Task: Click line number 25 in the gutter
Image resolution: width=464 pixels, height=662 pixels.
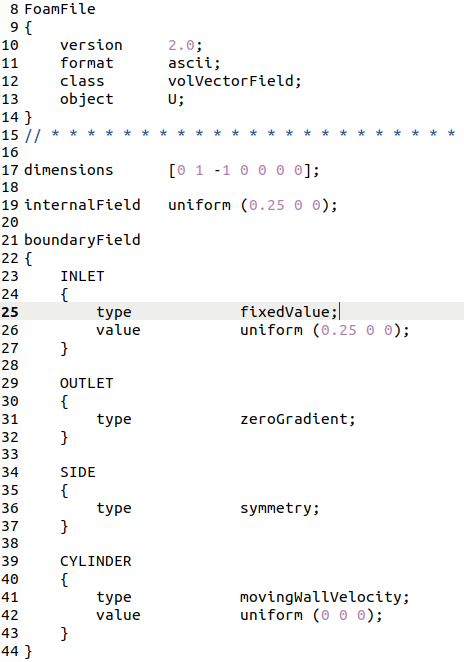Action: tap(10, 312)
